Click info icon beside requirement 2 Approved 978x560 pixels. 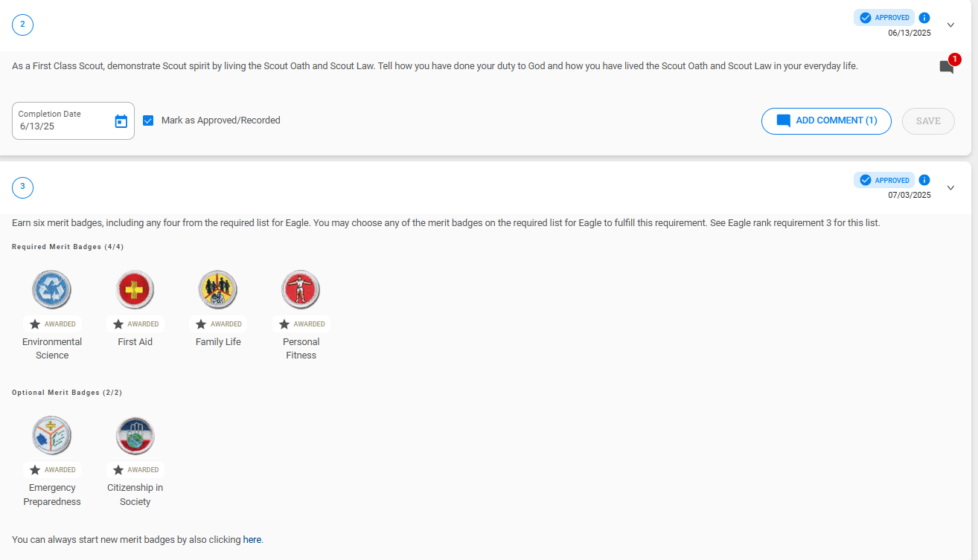tap(924, 18)
